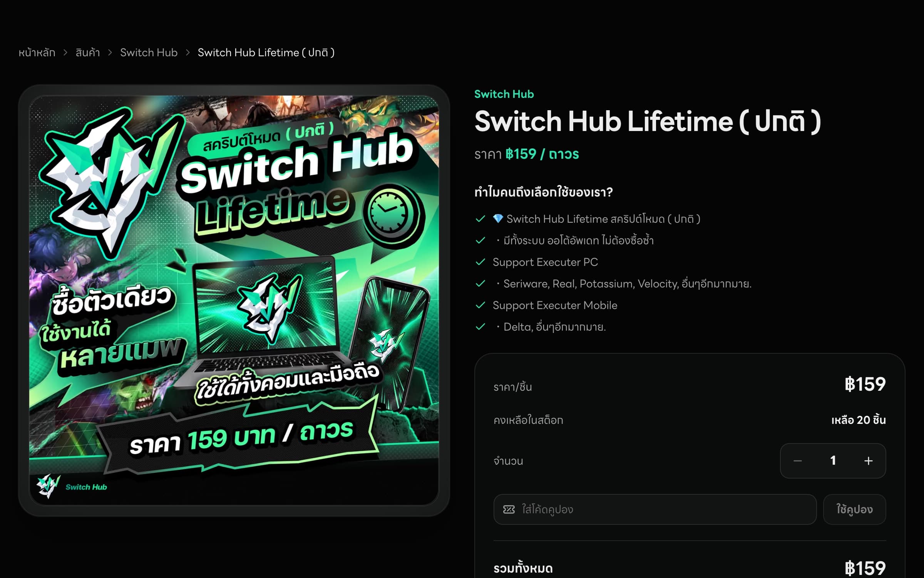Go to หน้าหลัก breadcrumb link
The image size is (924, 578).
(x=37, y=52)
